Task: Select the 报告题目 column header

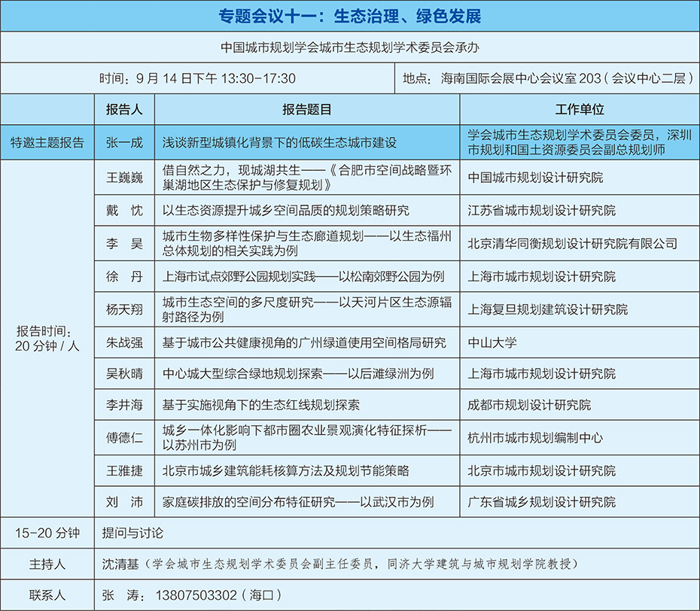Action: [307, 109]
